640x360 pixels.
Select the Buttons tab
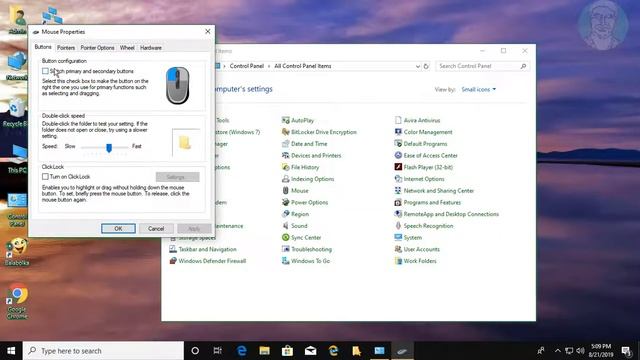[x=43, y=47]
